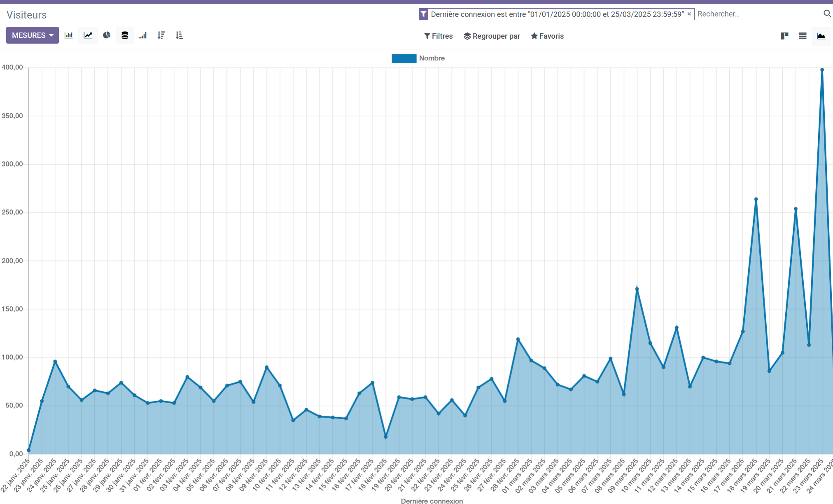The width and height of the screenshot is (833, 504).
Task: Toggle cumulative chart mode
Action: click(143, 35)
